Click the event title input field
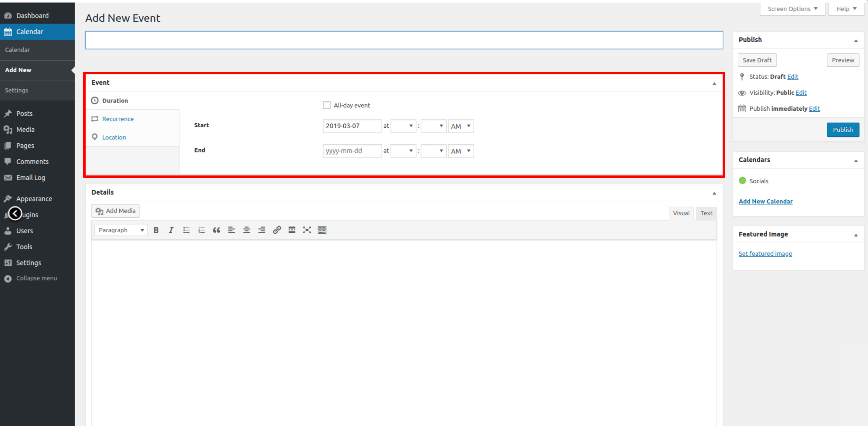The image size is (868, 427). coord(404,41)
